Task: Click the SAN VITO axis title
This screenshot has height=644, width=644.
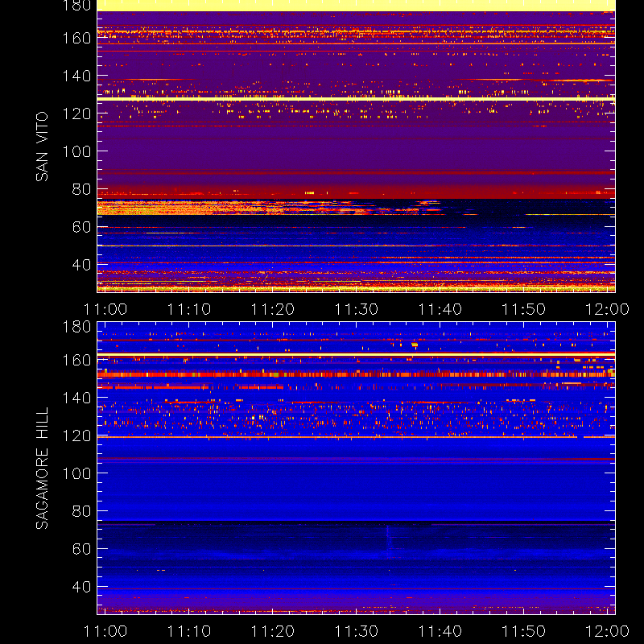Action: tap(42, 147)
